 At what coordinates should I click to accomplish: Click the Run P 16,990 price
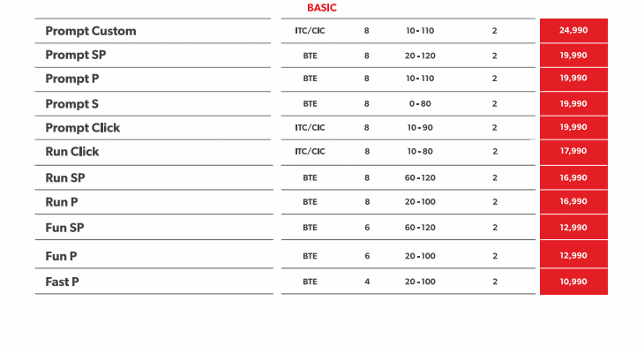click(x=573, y=201)
